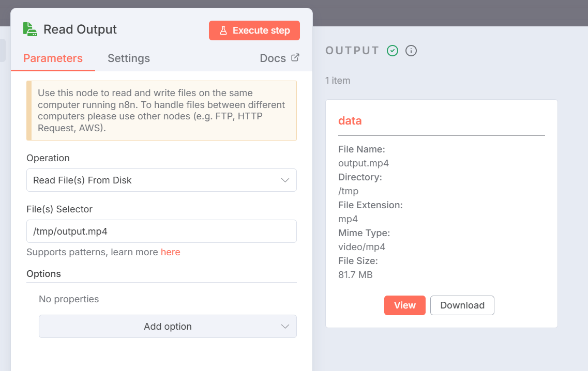The width and height of the screenshot is (588, 371).
Task: Click the green success checkmark beside OUTPUT
Action: tap(393, 51)
